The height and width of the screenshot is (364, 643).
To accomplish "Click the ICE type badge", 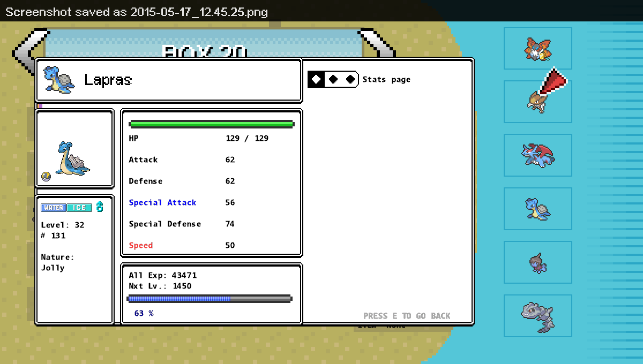I will click(x=79, y=208).
